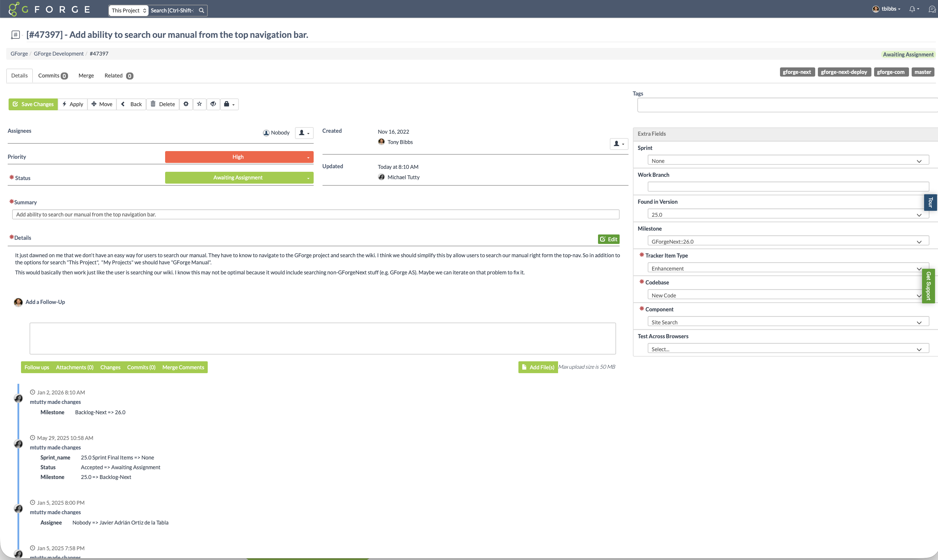Open the lock permissions dropdown
Screen dimensions: 938x560
pyautogui.click(x=229, y=104)
